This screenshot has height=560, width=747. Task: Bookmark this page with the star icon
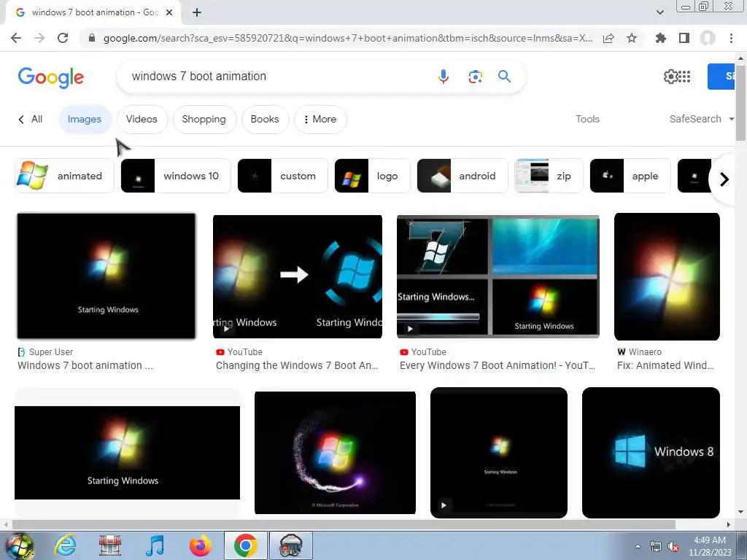(632, 38)
